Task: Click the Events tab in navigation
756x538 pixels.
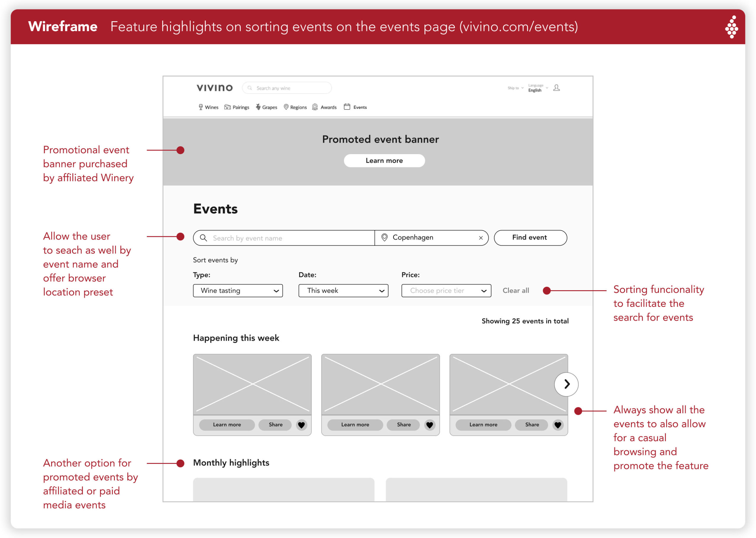Action: (358, 107)
